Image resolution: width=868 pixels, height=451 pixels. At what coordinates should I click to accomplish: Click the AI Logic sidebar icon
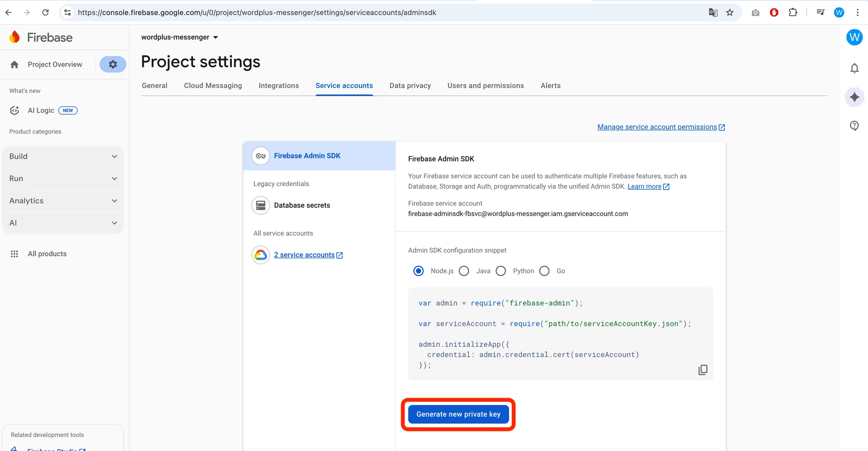click(14, 110)
